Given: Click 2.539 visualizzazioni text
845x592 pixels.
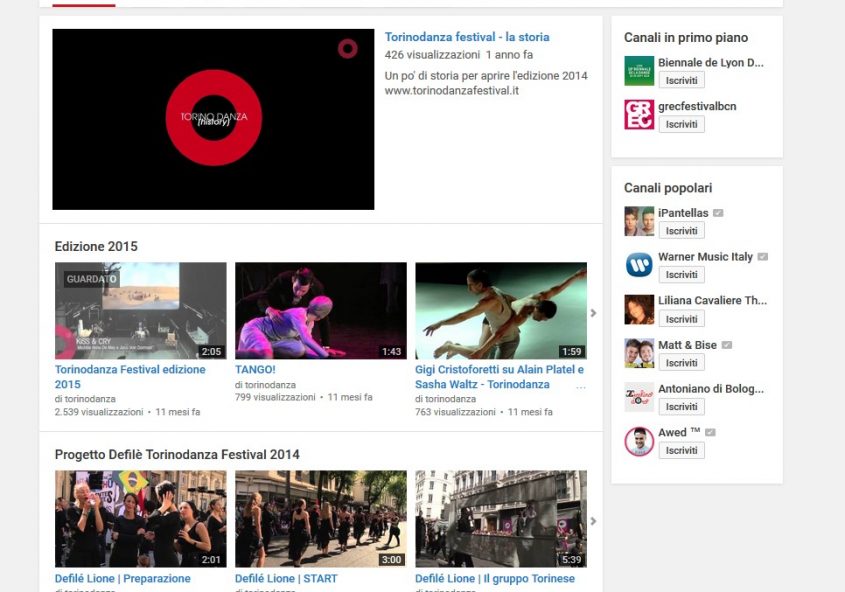Looking at the screenshot, I should [99, 412].
